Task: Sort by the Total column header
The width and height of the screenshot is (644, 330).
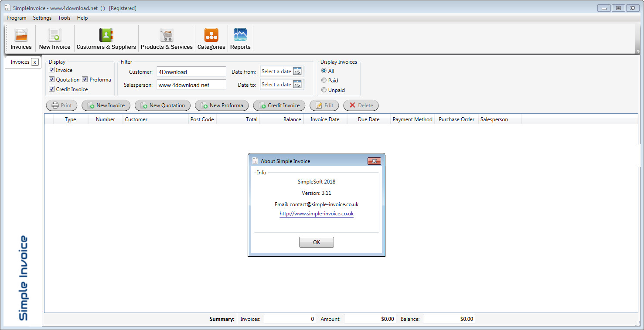Action: [238, 119]
